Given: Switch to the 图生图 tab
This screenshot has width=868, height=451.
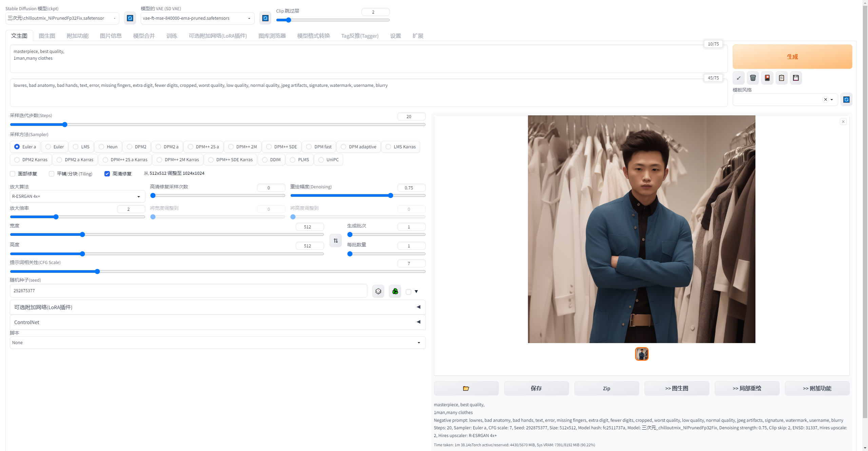Looking at the screenshot, I should (x=47, y=36).
